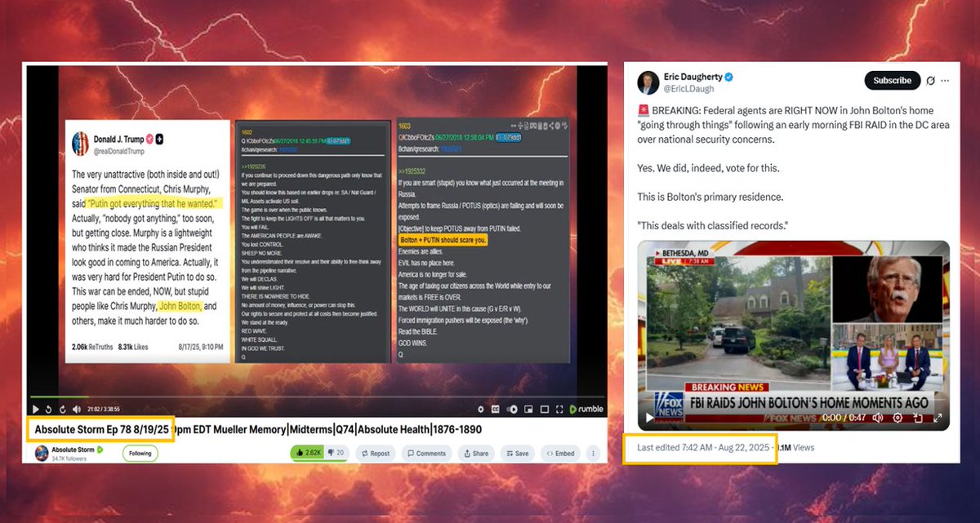Enter fullscreen in Rumble player

click(559, 409)
